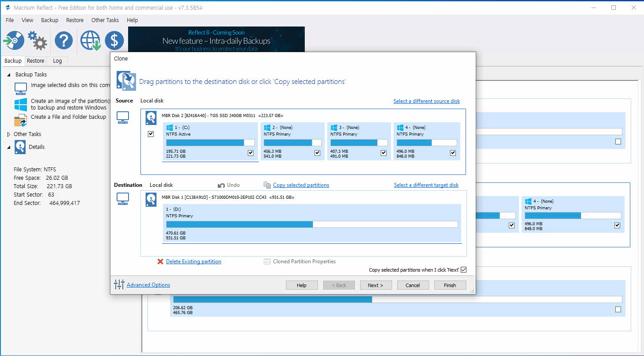Click the (C:) partition usage bar
This screenshot has width=644, height=356.
click(x=210, y=143)
